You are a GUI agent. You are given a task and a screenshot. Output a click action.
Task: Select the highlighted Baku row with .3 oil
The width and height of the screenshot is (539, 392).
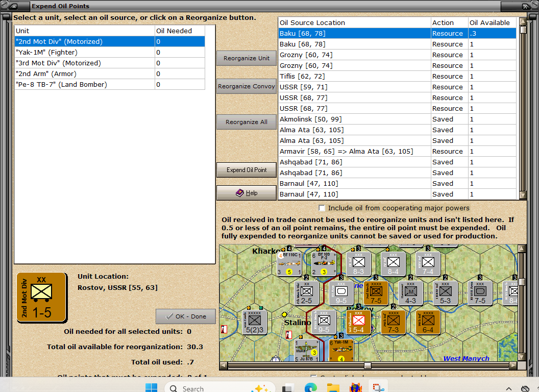pos(398,33)
